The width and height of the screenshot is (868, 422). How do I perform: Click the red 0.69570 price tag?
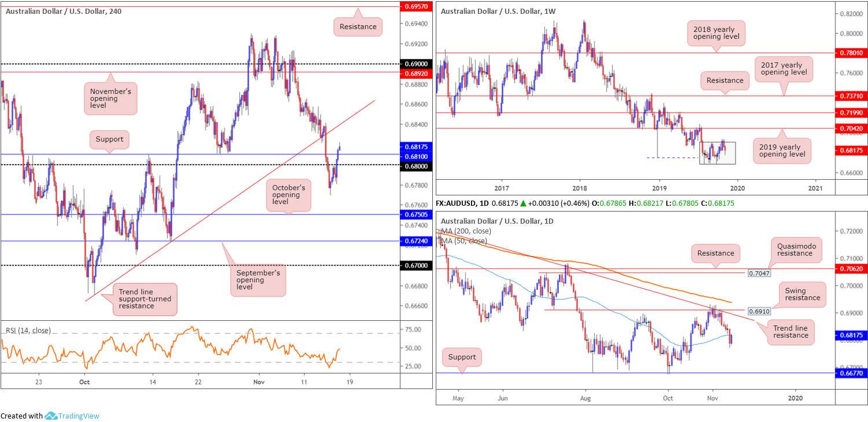[x=416, y=6]
